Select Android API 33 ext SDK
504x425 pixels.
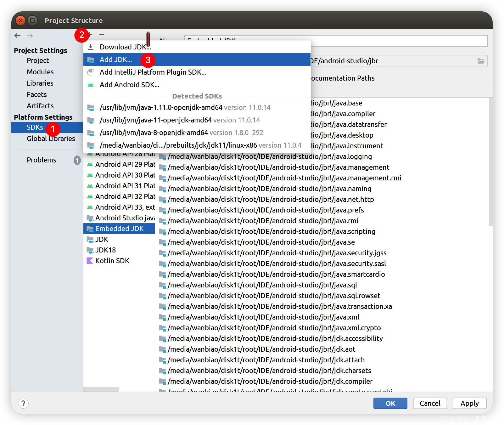[119, 207]
